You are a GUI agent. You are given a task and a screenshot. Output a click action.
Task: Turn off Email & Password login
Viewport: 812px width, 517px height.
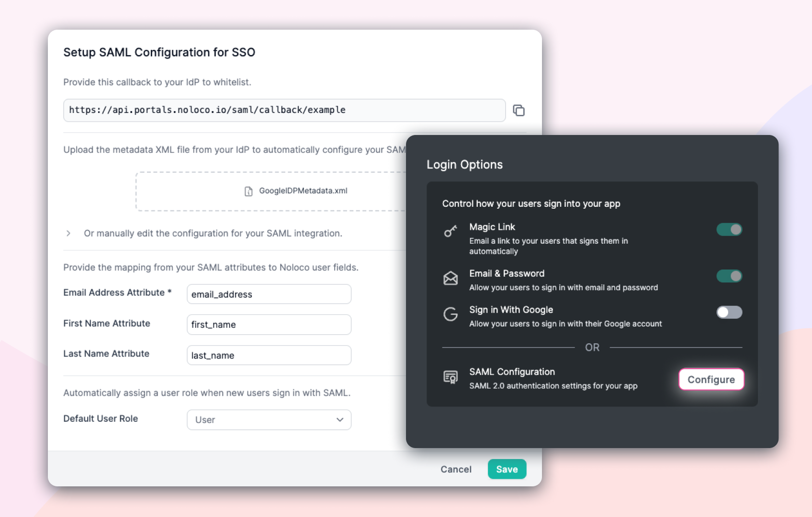[x=729, y=276]
